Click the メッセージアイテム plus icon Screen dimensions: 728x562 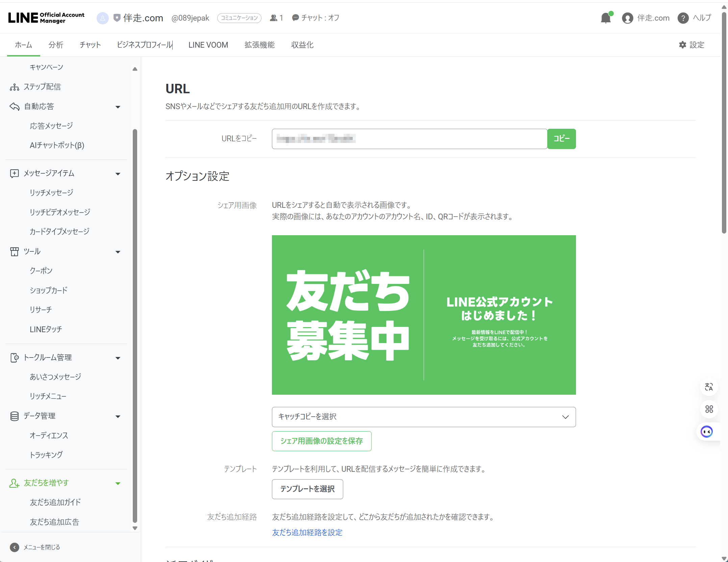tap(15, 173)
